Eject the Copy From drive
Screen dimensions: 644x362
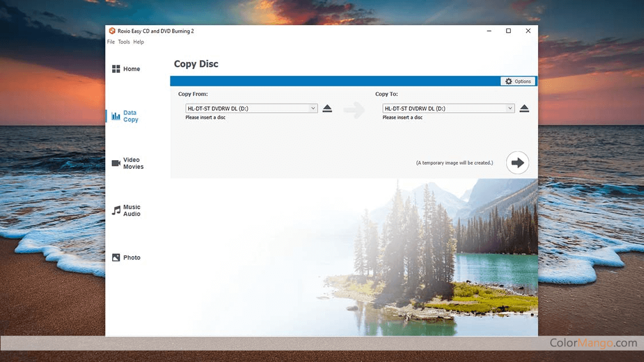pyautogui.click(x=327, y=109)
